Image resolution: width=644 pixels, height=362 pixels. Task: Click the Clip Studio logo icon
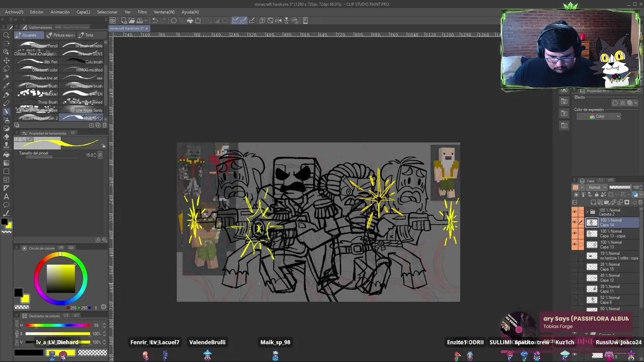113,21
